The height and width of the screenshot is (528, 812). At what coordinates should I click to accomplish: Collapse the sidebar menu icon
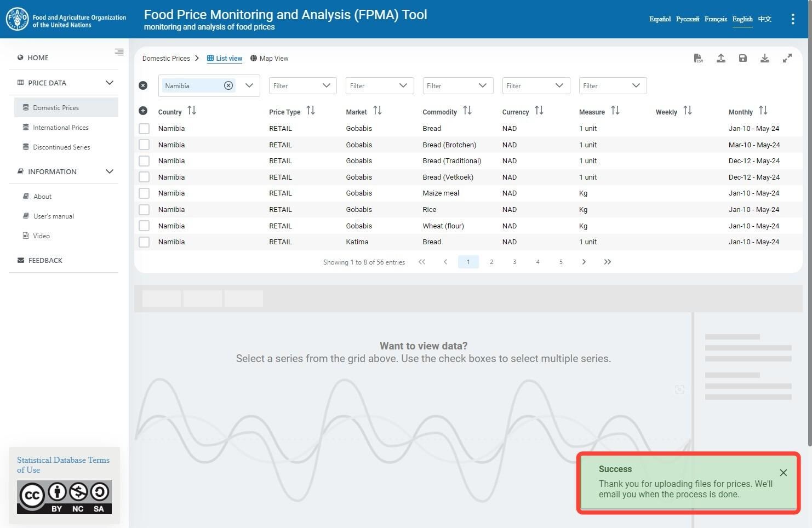[x=119, y=52]
